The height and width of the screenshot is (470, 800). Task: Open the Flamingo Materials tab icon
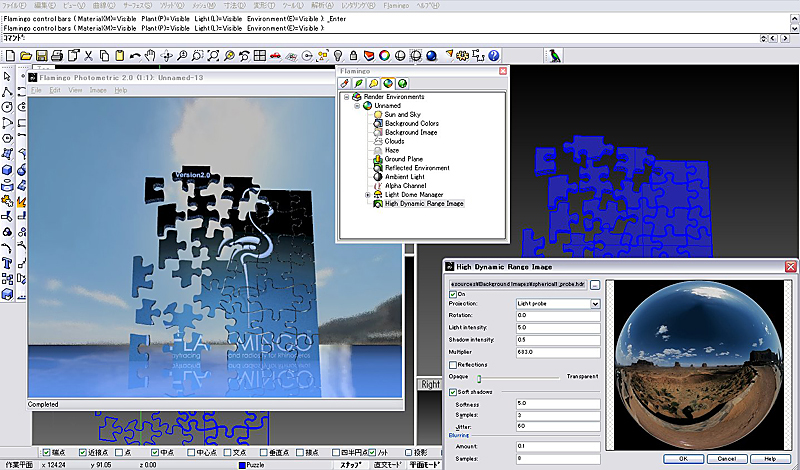coord(344,83)
